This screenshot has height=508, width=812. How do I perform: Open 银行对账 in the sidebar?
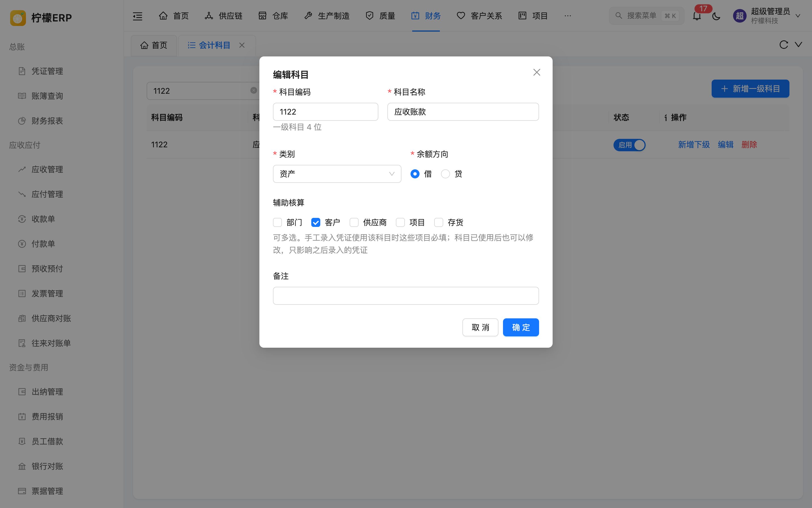pyautogui.click(x=47, y=466)
